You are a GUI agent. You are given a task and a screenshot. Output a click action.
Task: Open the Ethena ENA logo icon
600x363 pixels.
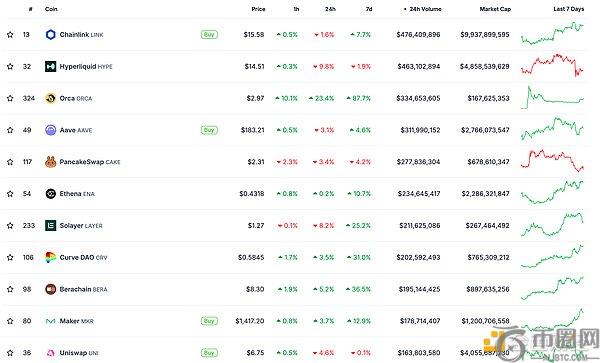(51, 194)
